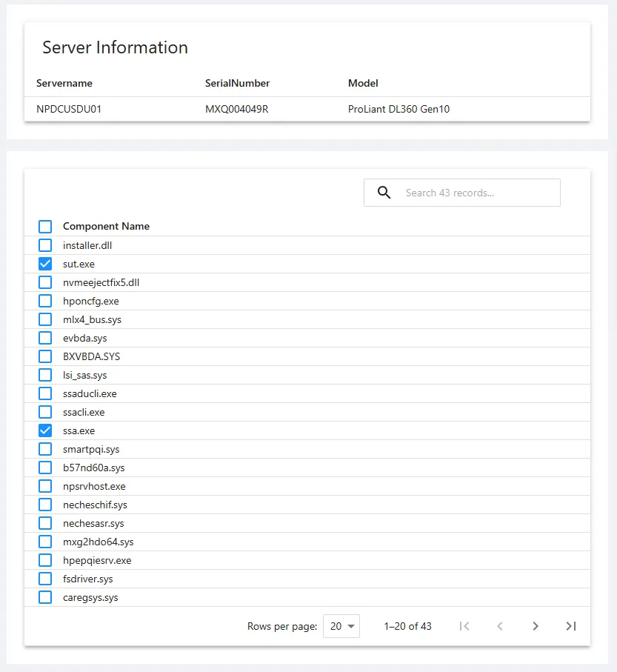Screen dimensions: 617x672
Task: Click the mxg2hdo64.sys component row
Action: pos(99,542)
